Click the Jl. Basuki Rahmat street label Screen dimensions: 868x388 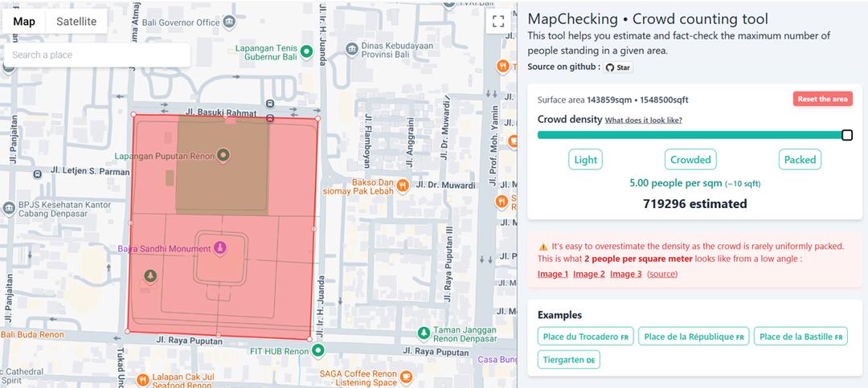[222, 113]
